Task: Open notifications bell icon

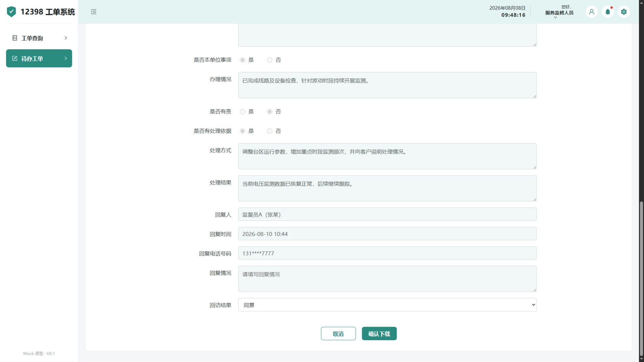Action: pyautogui.click(x=608, y=12)
